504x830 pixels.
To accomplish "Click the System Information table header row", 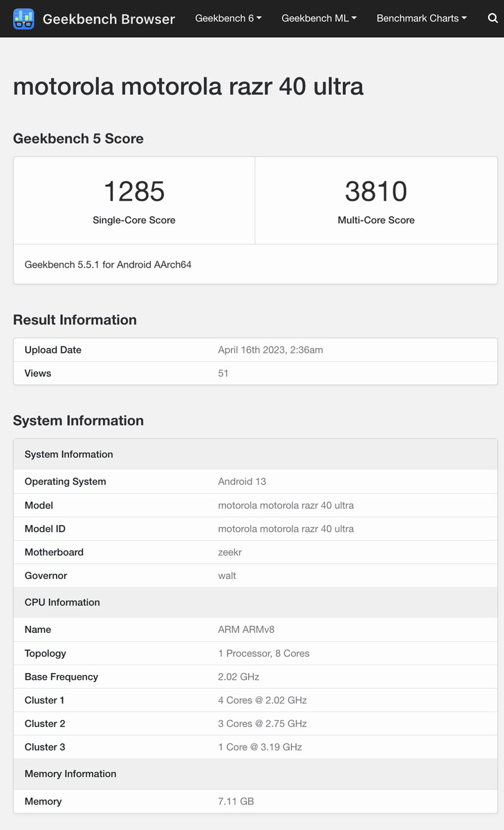I will pyautogui.click(x=255, y=454).
